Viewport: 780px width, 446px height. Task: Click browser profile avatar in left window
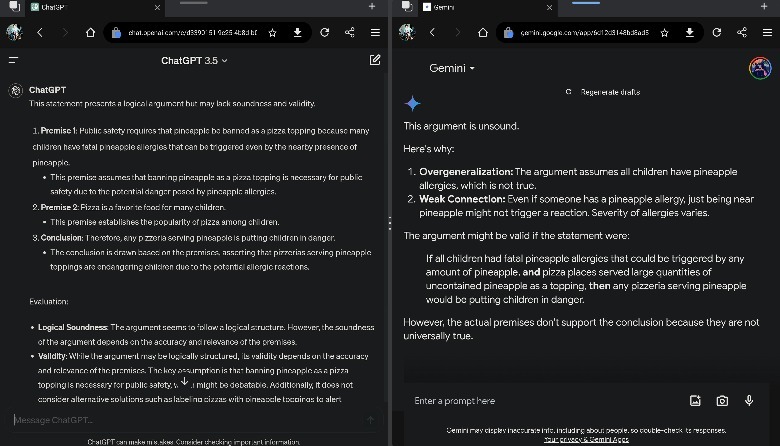pos(14,32)
